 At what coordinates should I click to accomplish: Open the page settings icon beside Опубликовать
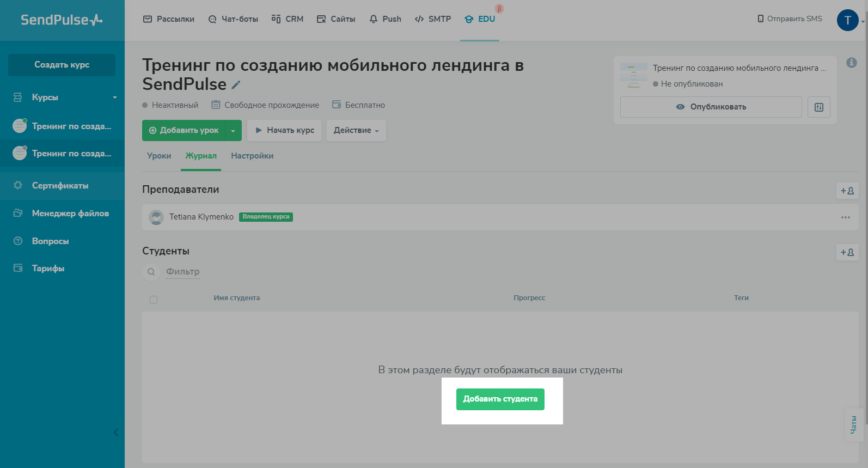tap(819, 107)
